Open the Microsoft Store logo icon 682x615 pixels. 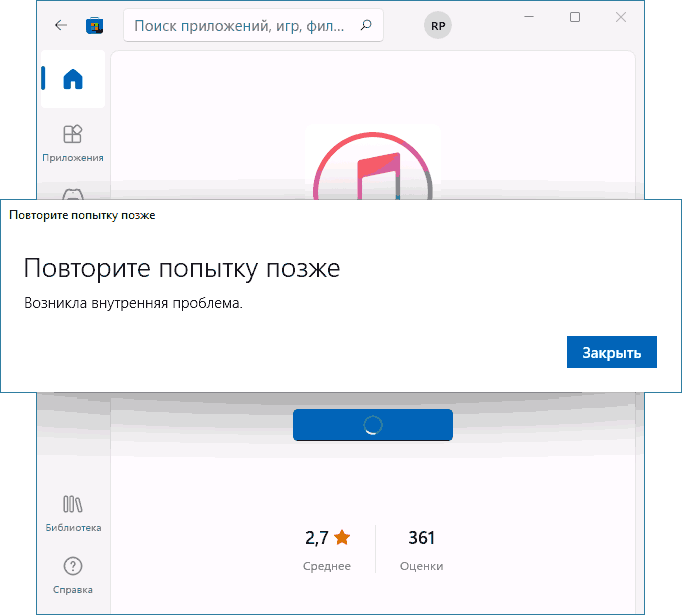pos(94,26)
